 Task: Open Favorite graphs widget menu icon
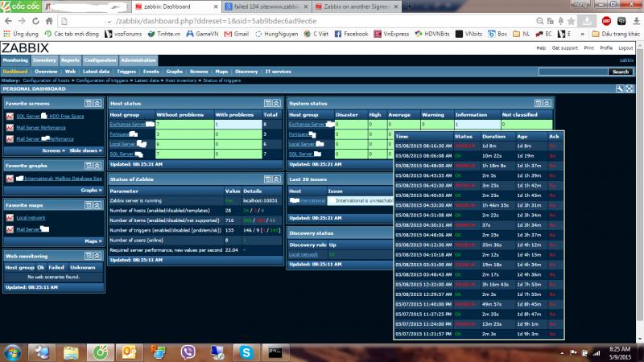(89, 166)
